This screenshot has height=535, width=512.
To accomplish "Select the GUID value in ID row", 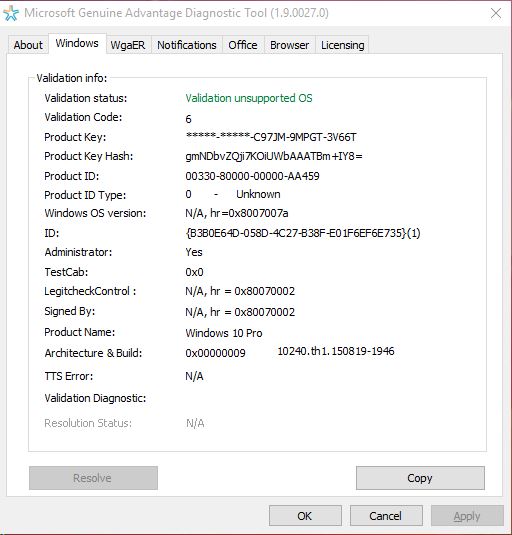I will click(303, 233).
